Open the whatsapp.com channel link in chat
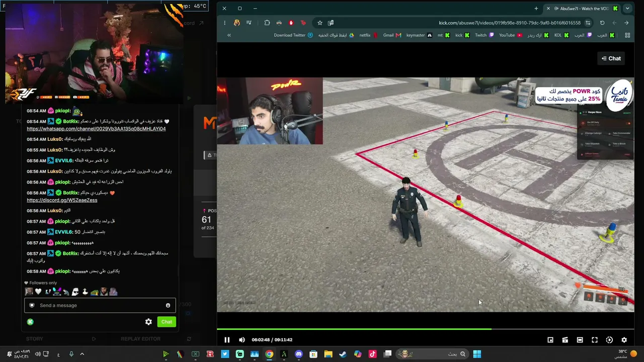The image size is (644, 362). (96, 129)
